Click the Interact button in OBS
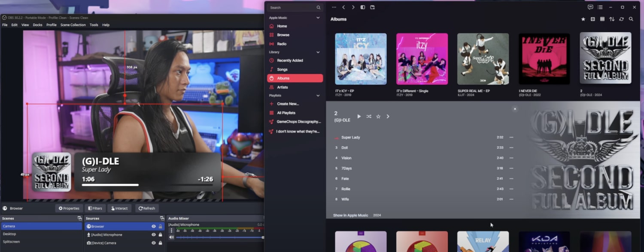This screenshot has height=252, width=644. 119,208
